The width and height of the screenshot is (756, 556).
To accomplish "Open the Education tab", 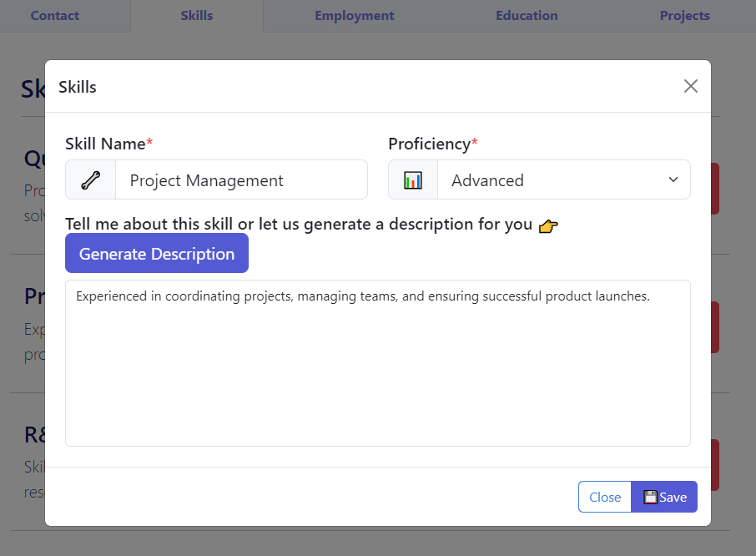I will pyautogui.click(x=527, y=15).
